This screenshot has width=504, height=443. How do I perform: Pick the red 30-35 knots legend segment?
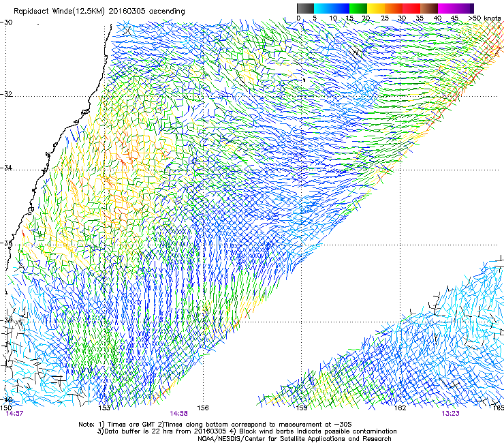tap(411, 8)
